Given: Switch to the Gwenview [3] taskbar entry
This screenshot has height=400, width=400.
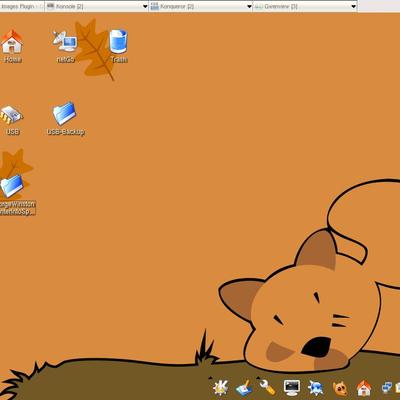Looking at the screenshot, I should pos(305,6).
